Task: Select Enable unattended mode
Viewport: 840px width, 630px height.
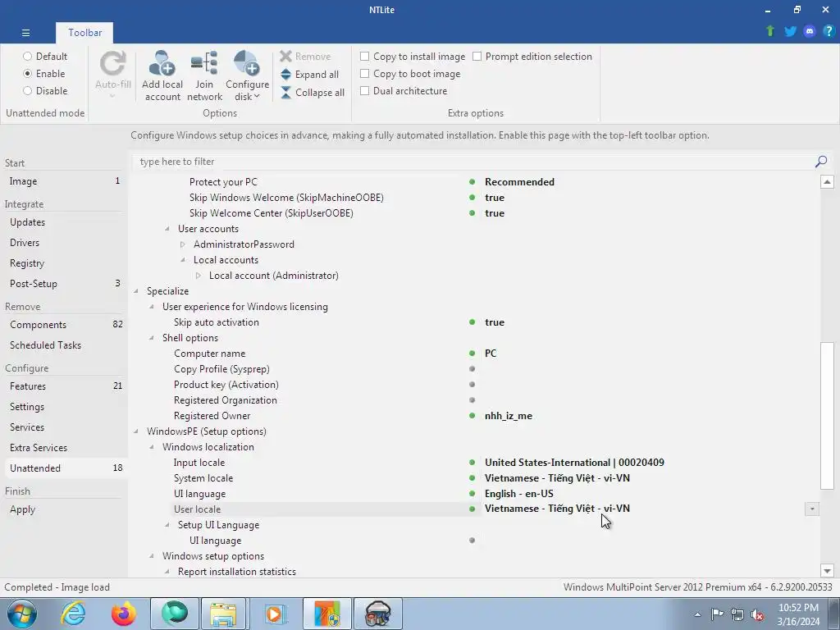Action: [x=44, y=73]
